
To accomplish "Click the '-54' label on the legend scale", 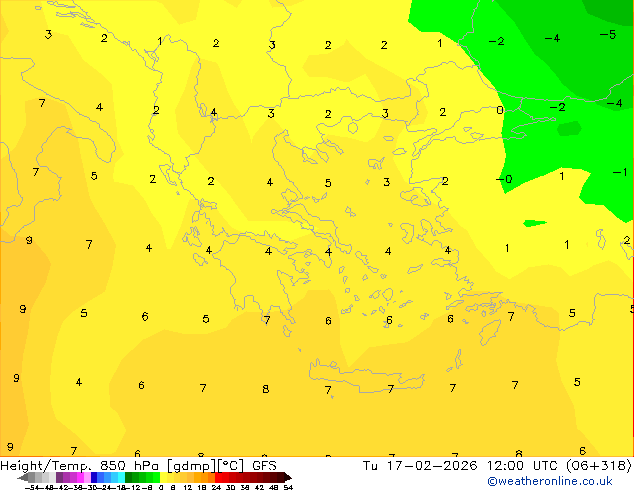I will pyautogui.click(x=32, y=487).
